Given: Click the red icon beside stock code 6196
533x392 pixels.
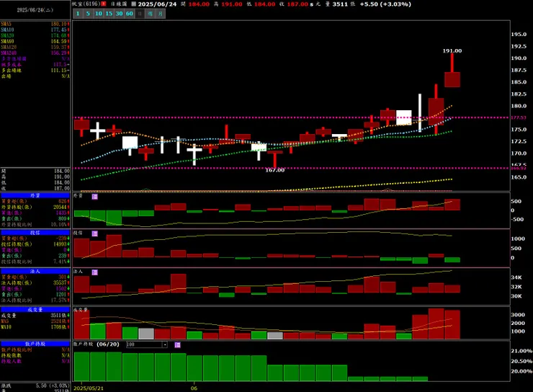Looking at the screenshot, I should click(x=104, y=4).
